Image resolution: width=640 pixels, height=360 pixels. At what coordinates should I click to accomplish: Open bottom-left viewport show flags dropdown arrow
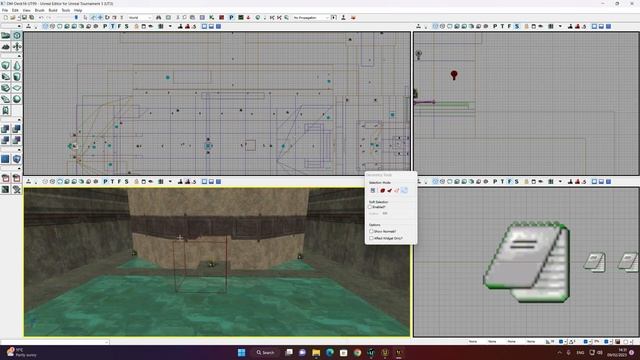(x=170, y=182)
